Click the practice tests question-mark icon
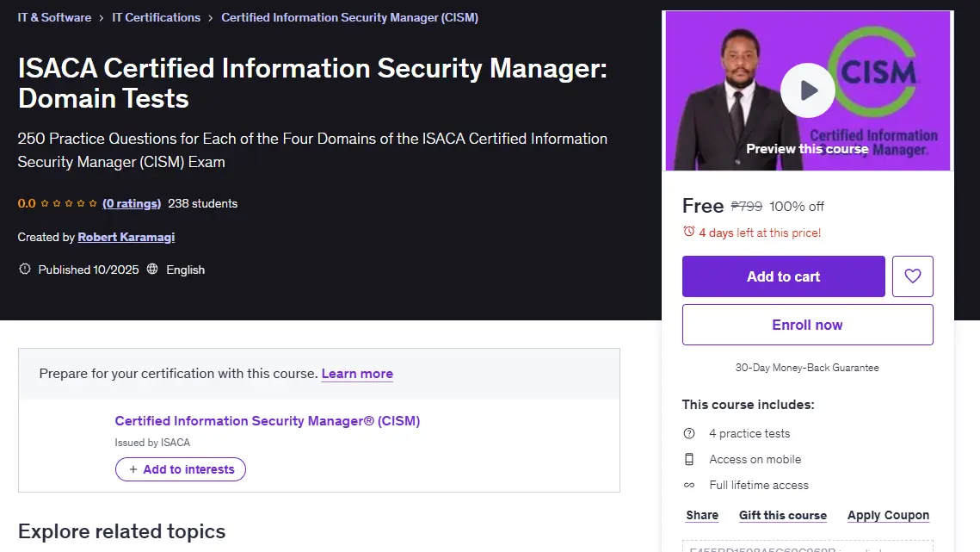This screenshot has height=552, width=980. 688,434
